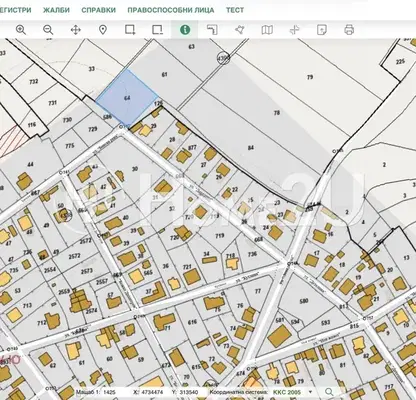416x400 pixels.
Task: Click the search magnifier in status bar
Action: pyautogui.click(x=329, y=392)
